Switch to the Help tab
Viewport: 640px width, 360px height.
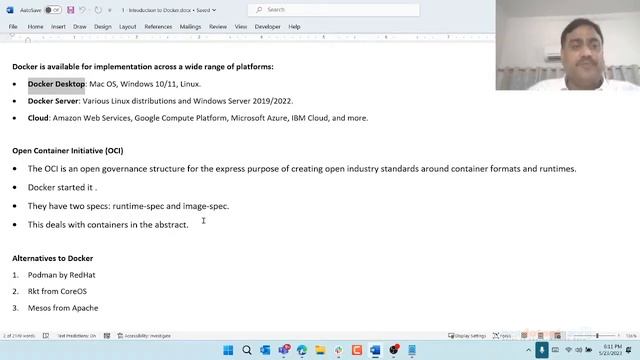294,27
